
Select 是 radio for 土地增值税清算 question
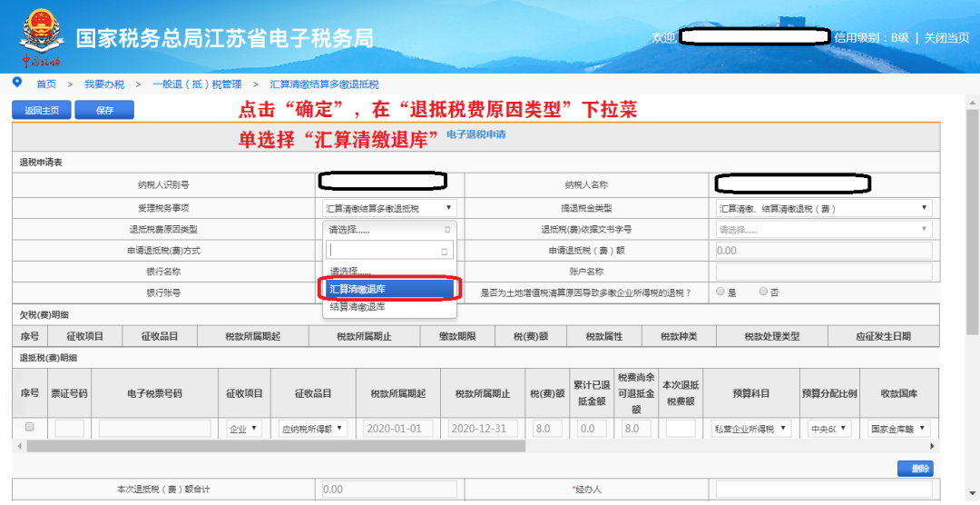[x=720, y=291]
